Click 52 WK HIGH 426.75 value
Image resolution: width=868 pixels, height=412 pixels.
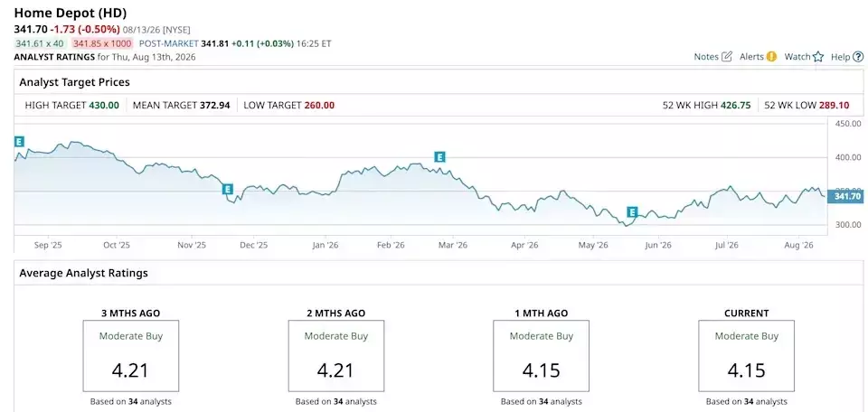coord(735,105)
